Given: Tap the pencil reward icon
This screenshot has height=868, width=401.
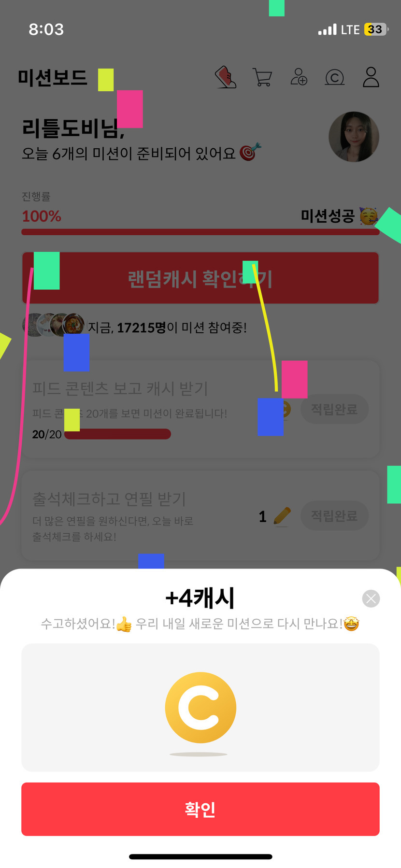Looking at the screenshot, I should click(x=282, y=516).
